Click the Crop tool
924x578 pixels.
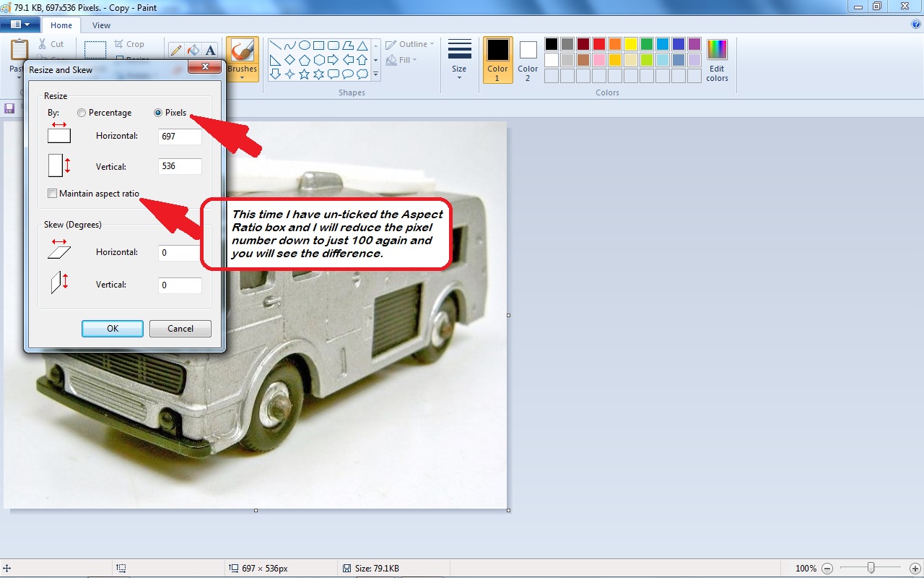129,44
